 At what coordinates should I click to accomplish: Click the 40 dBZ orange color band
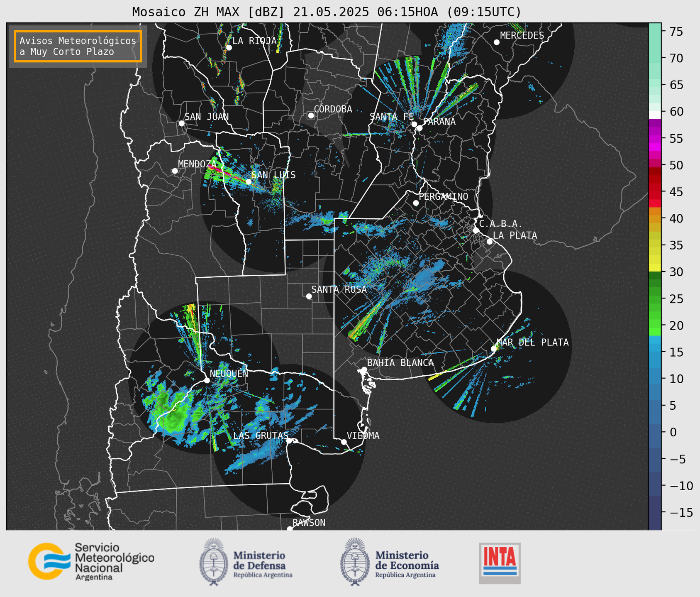(x=655, y=219)
